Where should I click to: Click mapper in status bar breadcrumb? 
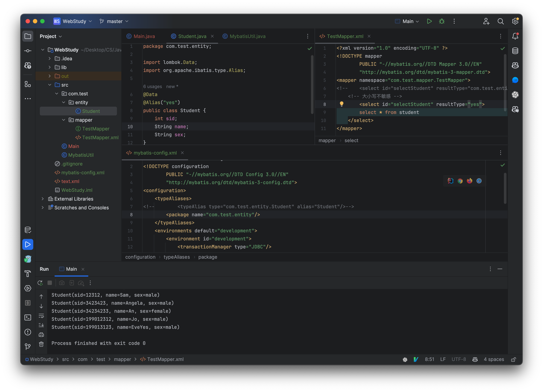(x=122, y=359)
